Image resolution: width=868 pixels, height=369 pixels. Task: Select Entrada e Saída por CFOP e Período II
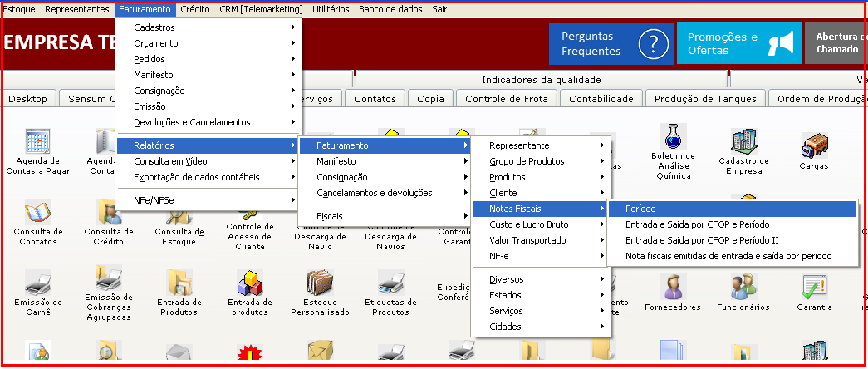coord(733,240)
